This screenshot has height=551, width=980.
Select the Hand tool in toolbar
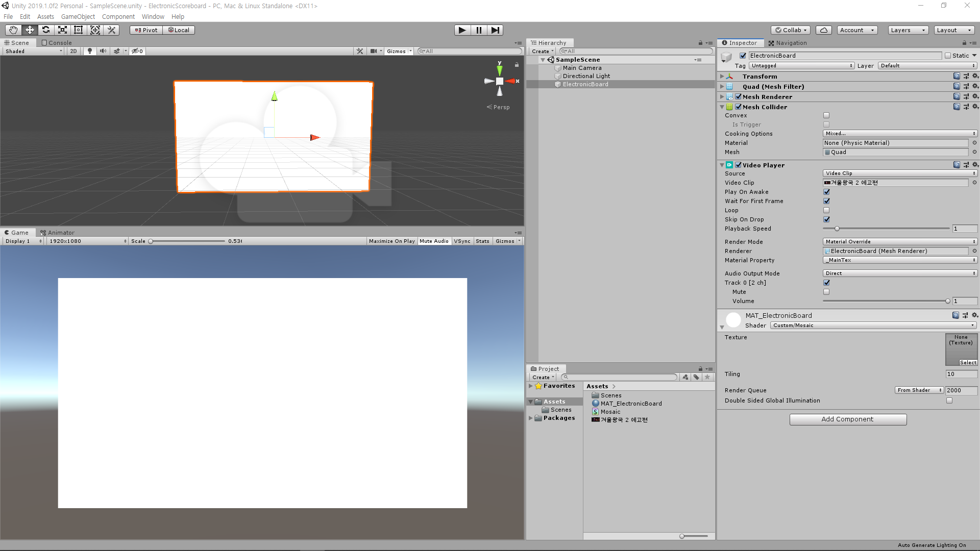pos(13,30)
